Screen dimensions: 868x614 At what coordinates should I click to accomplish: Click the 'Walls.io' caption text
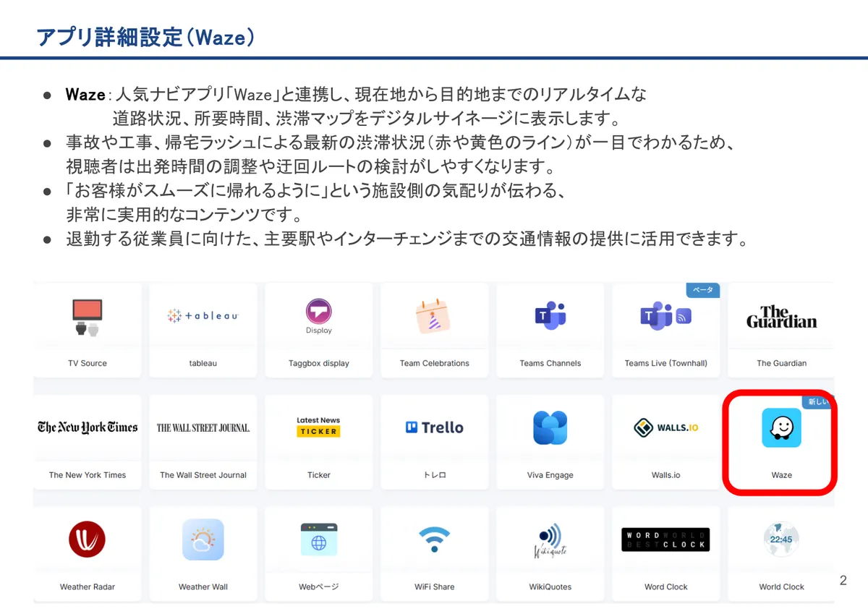(666, 475)
